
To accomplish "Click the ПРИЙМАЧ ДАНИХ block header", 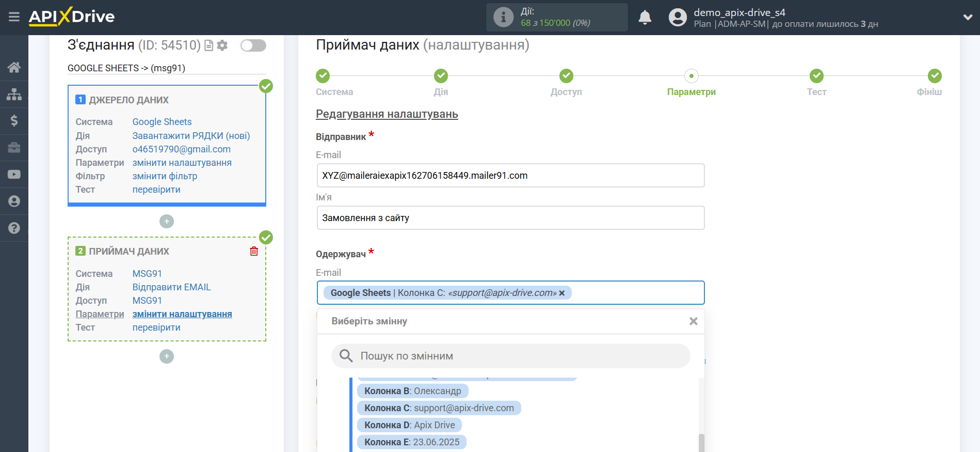I will click(128, 252).
